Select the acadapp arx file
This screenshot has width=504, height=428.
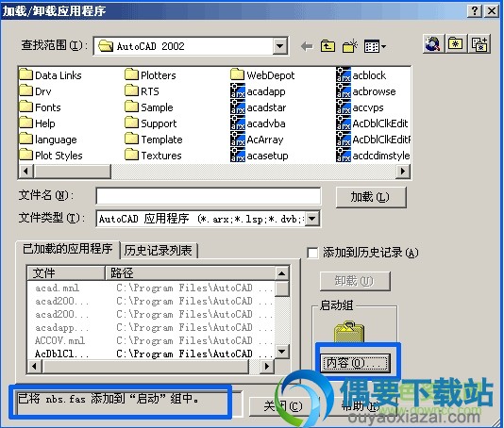(x=258, y=91)
